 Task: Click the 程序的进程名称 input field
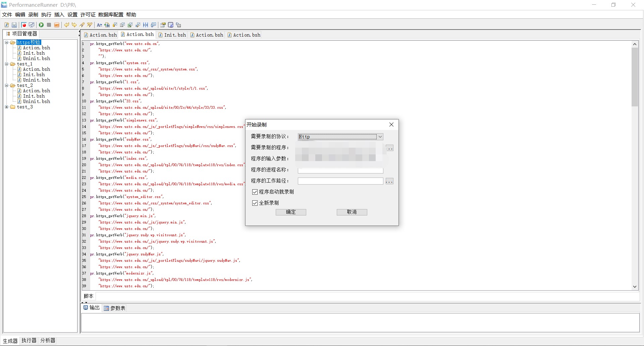point(340,170)
